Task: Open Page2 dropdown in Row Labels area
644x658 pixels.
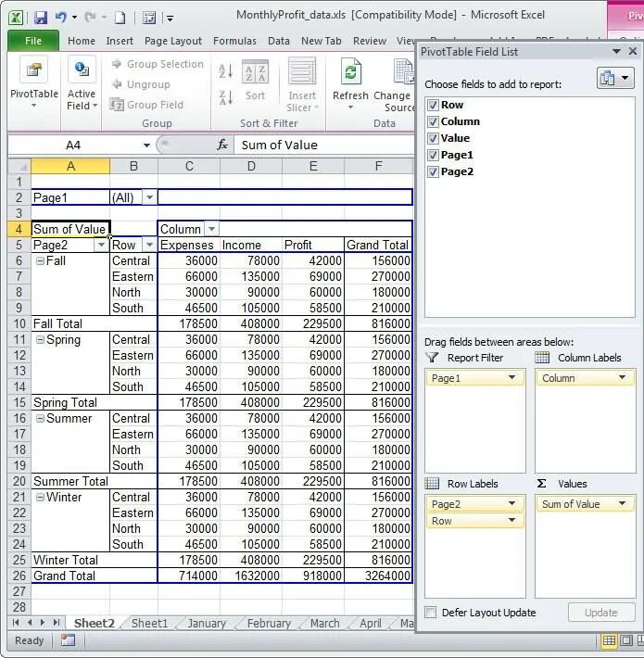Action: [511, 503]
